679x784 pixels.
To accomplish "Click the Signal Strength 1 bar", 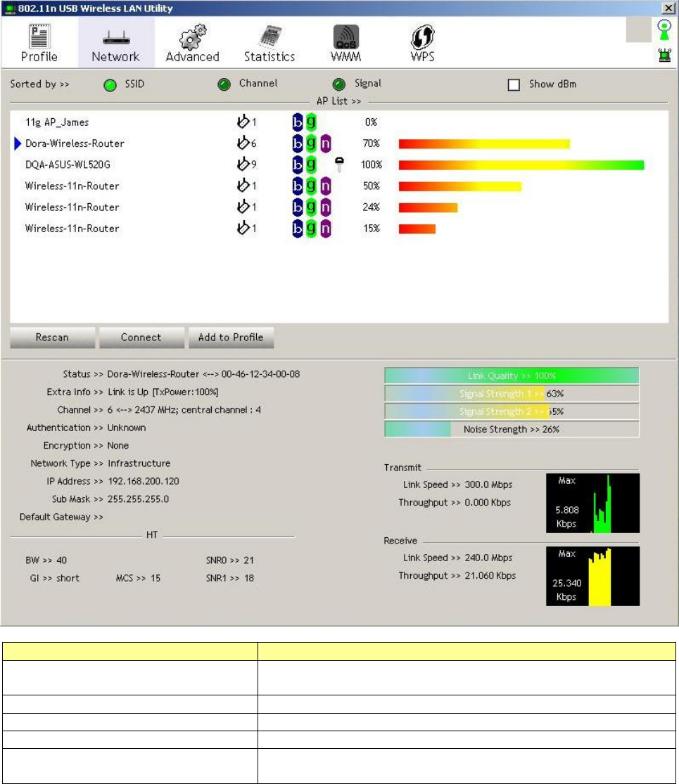I will [512, 394].
